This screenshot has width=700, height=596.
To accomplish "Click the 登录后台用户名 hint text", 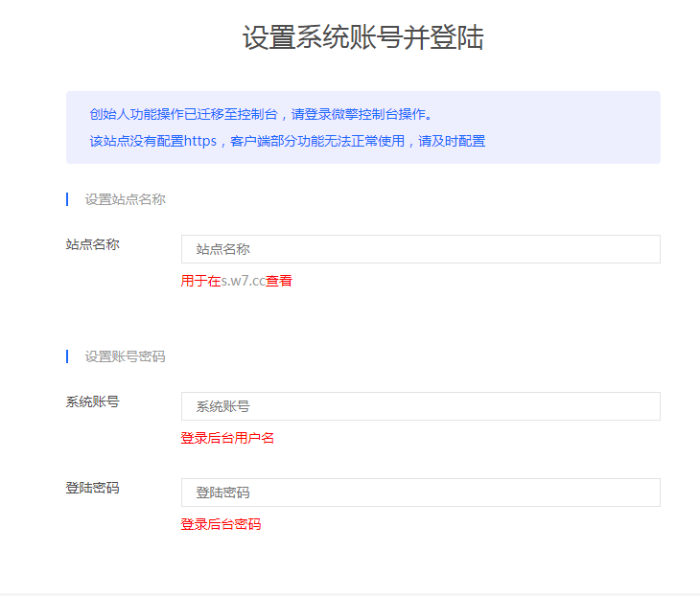I will coord(227,438).
